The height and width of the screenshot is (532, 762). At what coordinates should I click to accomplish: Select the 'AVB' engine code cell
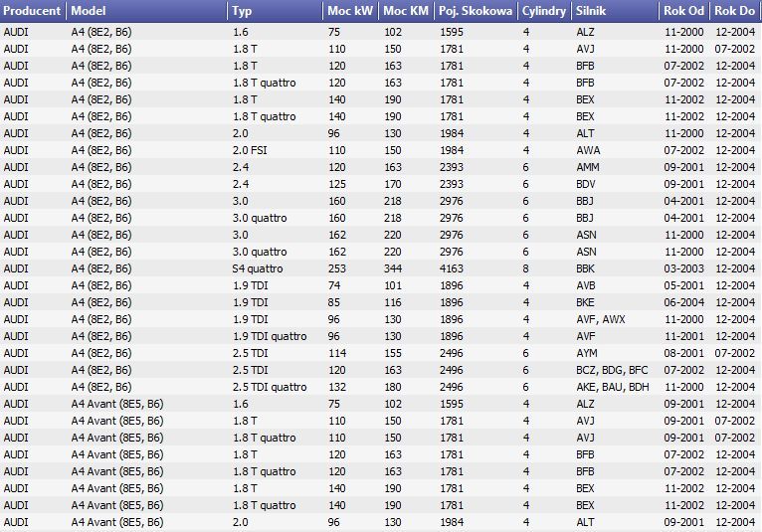point(586,285)
